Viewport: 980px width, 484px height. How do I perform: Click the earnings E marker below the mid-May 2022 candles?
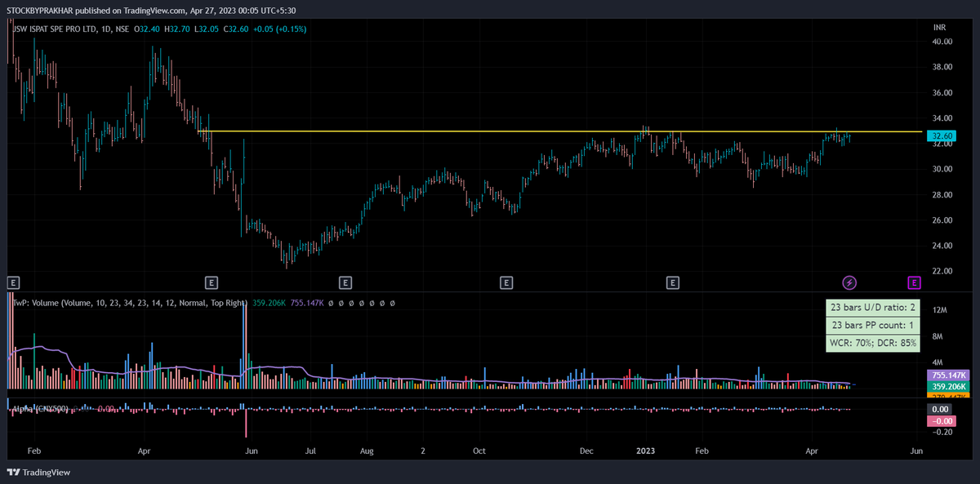[x=212, y=282]
